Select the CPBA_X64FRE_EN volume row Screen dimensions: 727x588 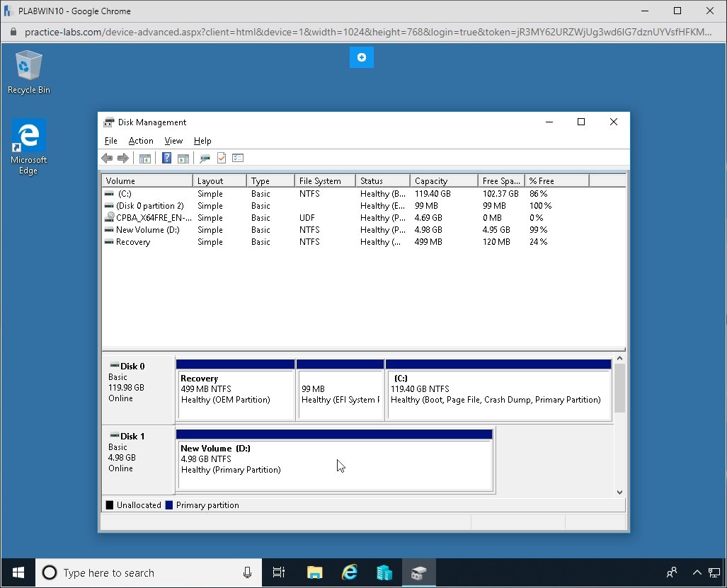click(364, 218)
